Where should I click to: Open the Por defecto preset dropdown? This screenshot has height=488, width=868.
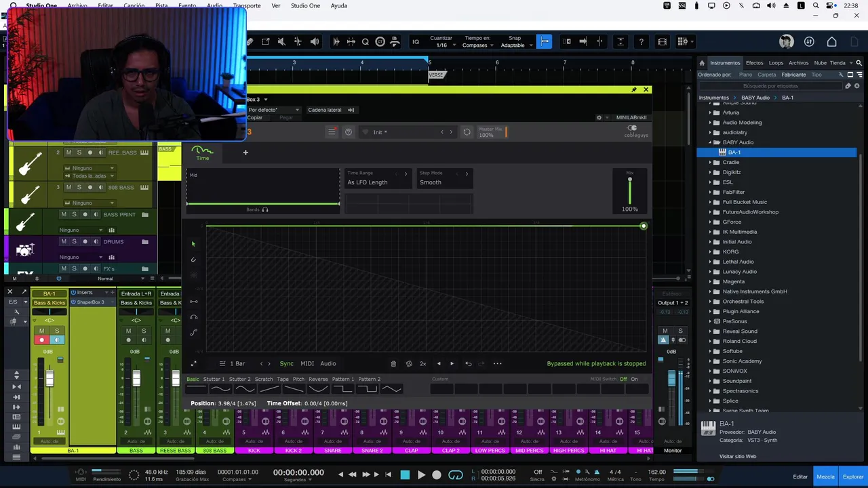click(273, 110)
